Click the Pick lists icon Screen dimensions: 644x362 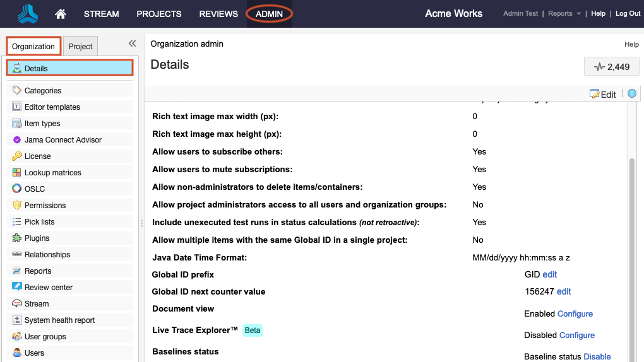tap(17, 221)
